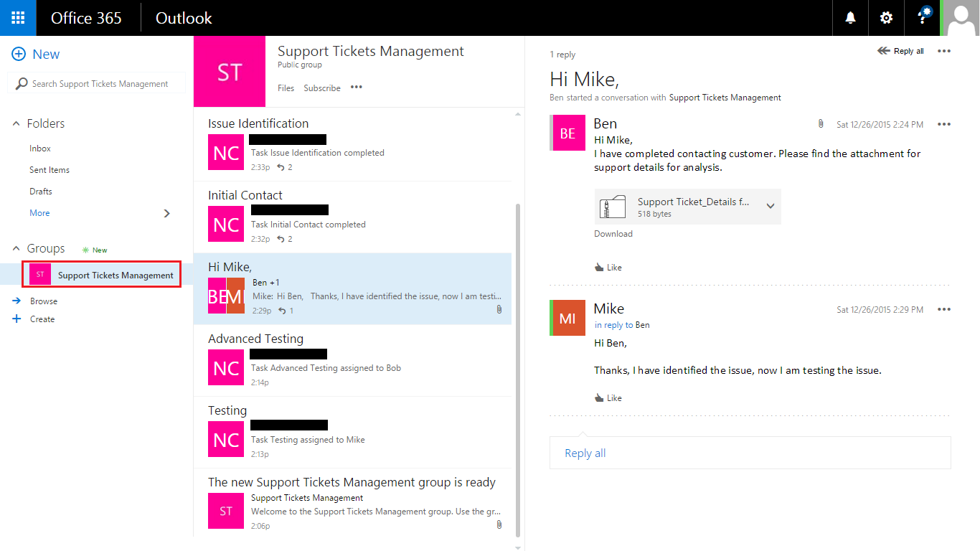Click the ST icon in Groups list
This screenshot has width=980, height=551.
tap(40, 275)
